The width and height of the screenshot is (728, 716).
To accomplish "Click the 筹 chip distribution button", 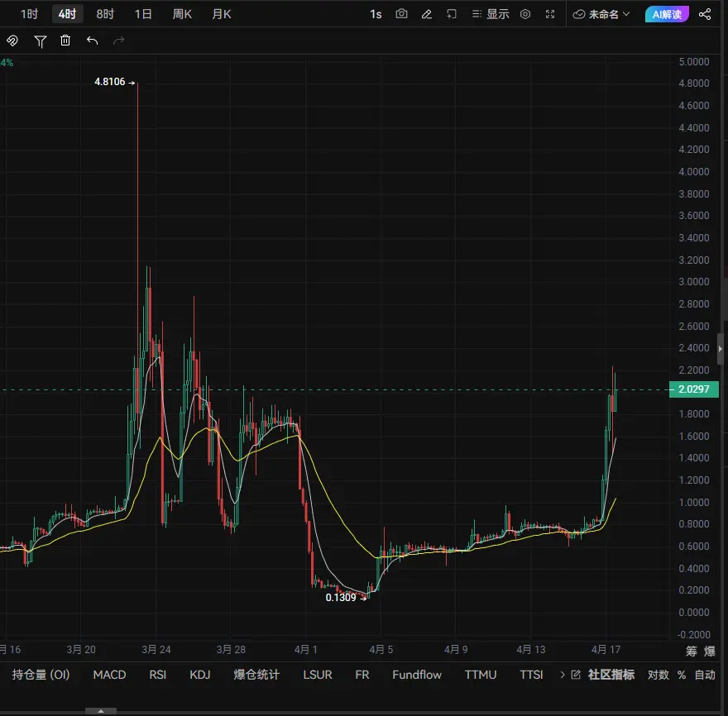I will [x=692, y=651].
